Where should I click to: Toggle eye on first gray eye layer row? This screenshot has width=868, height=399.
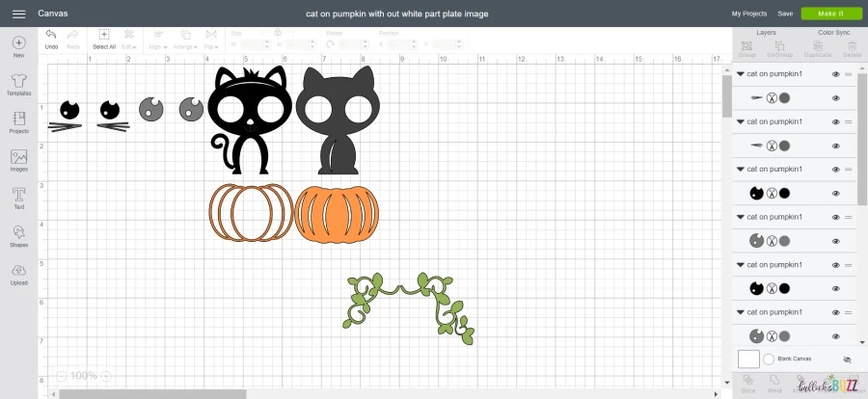point(836,241)
